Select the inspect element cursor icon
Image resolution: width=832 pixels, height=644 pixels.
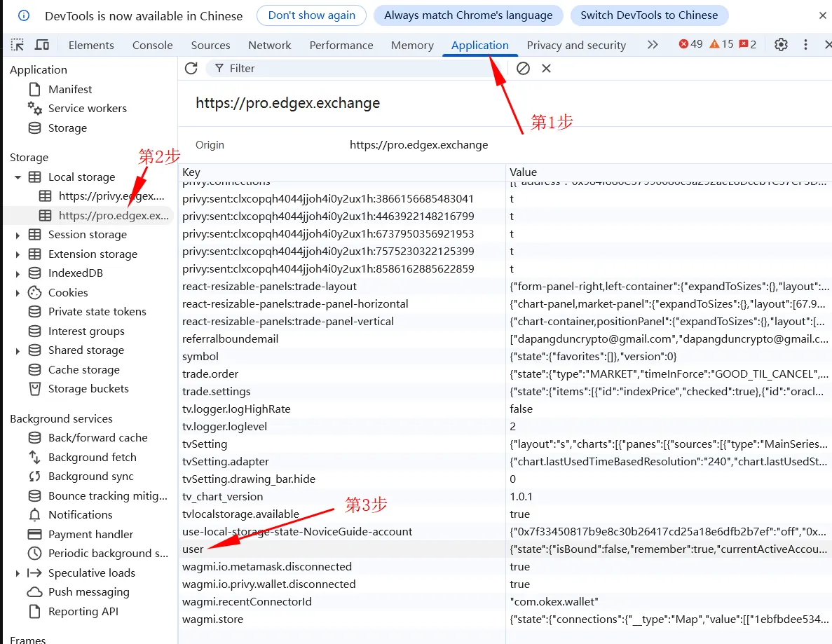pyautogui.click(x=17, y=44)
